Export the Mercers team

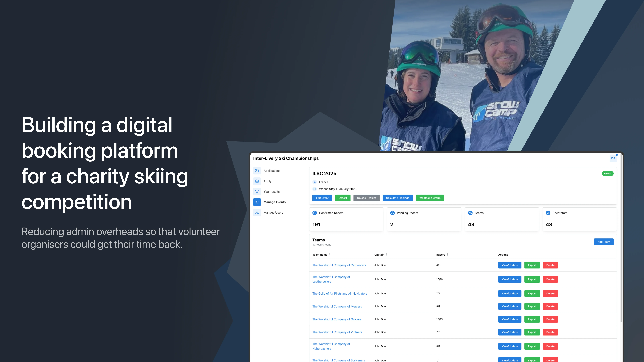pos(532,306)
